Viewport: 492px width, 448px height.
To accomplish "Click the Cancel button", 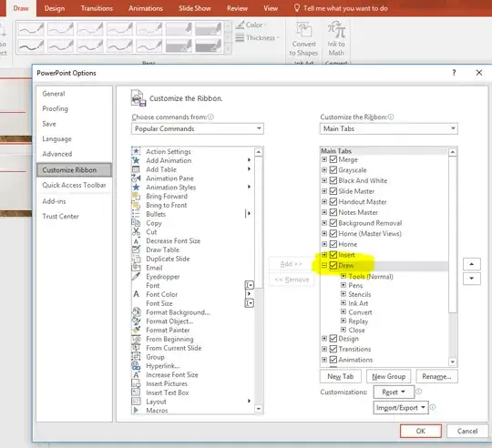I will [x=467, y=431].
